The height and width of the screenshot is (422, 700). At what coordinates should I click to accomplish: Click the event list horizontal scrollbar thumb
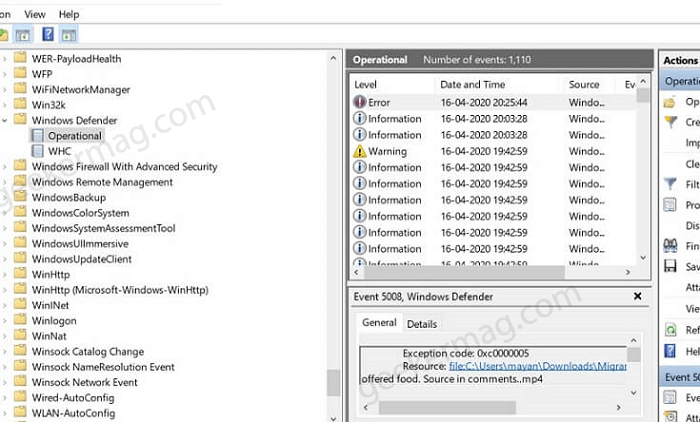click(x=465, y=272)
